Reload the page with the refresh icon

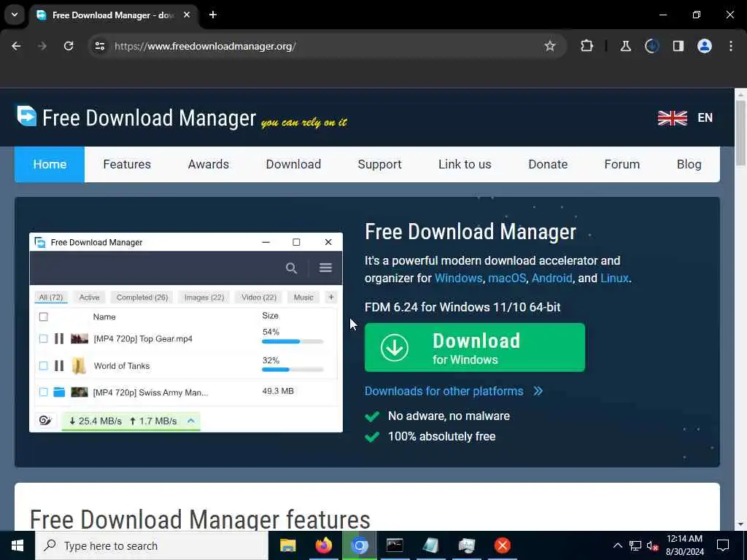(x=69, y=46)
